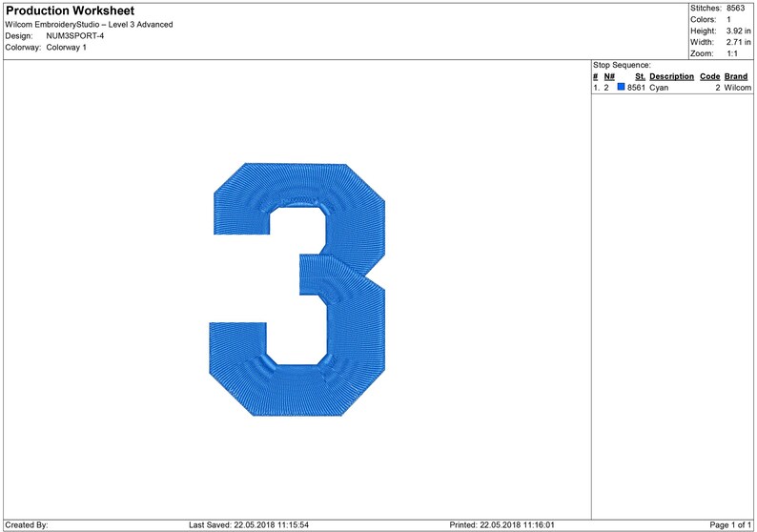
Task: Click the Page 1 of 1 label
Action: tap(730, 524)
